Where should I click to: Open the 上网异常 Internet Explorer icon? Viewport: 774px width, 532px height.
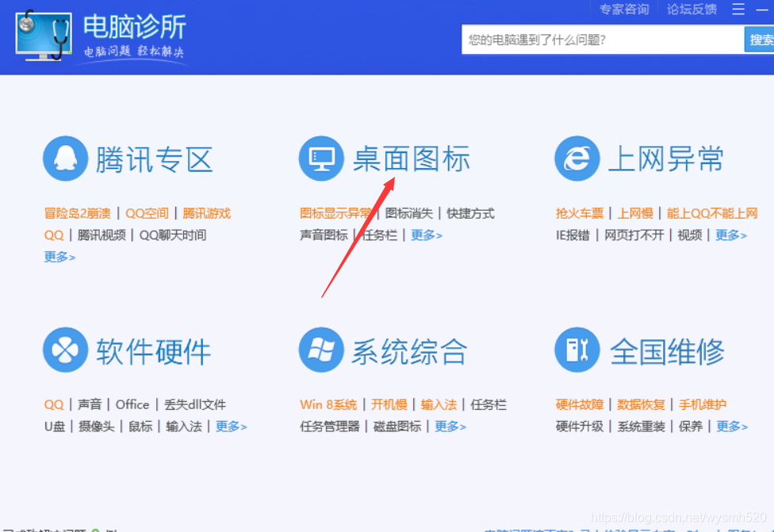tap(577, 159)
